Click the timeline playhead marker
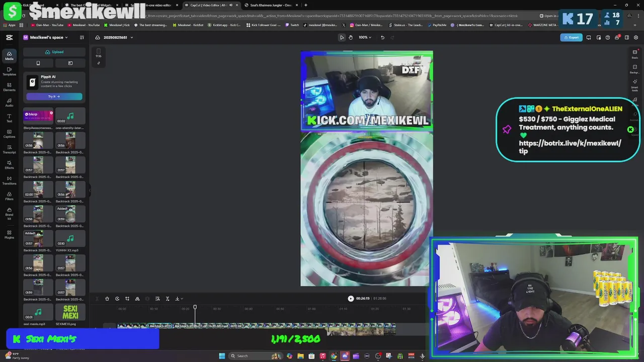 pos(195,308)
